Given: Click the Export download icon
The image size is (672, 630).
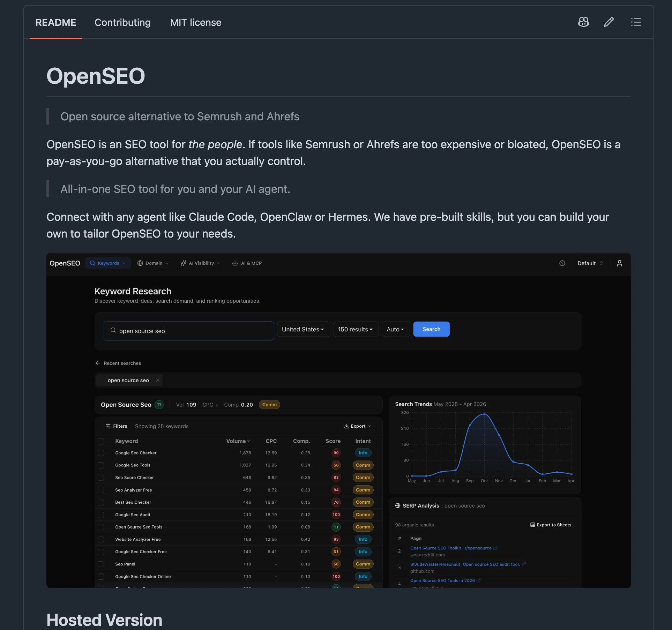Looking at the screenshot, I should point(346,426).
